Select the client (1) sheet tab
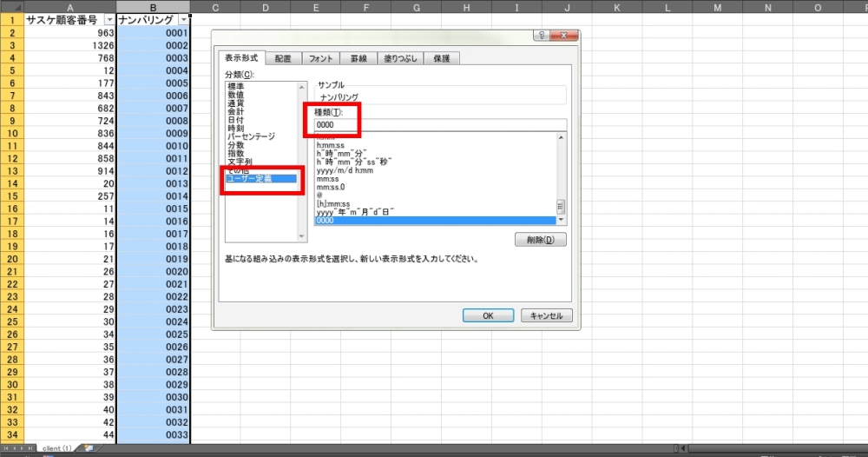868x457 pixels. 58,448
